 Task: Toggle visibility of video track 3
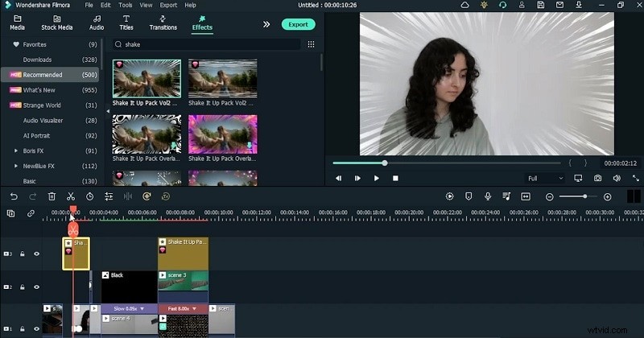tap(36, 253)
